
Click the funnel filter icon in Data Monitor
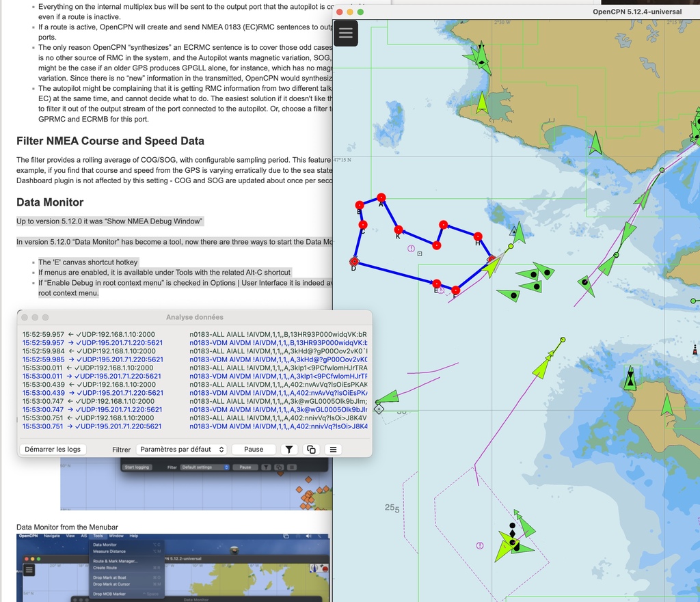tap(289, 450)
